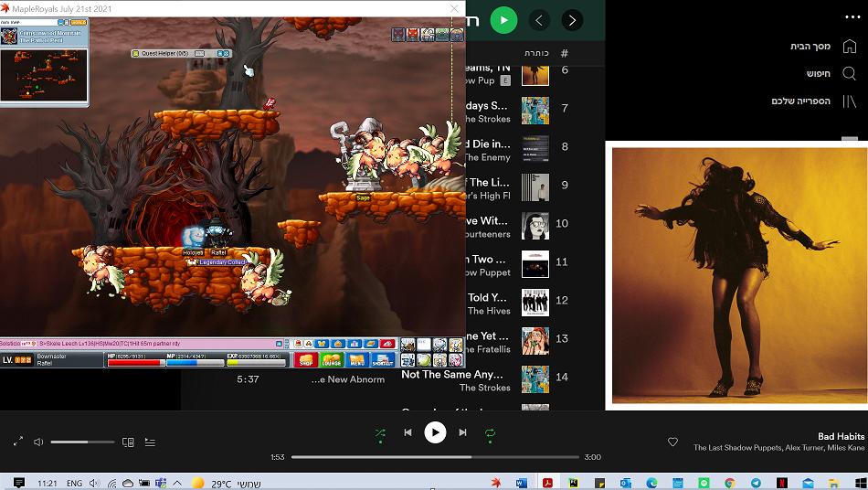Open Telegram from the taskbar
Screen dimensions: 868x490
[756, 483]
